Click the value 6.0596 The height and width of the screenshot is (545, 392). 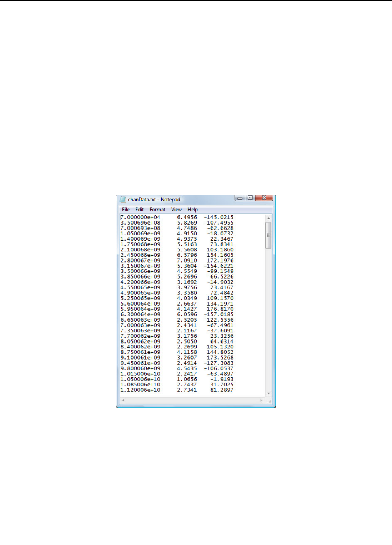click(187, 314)
